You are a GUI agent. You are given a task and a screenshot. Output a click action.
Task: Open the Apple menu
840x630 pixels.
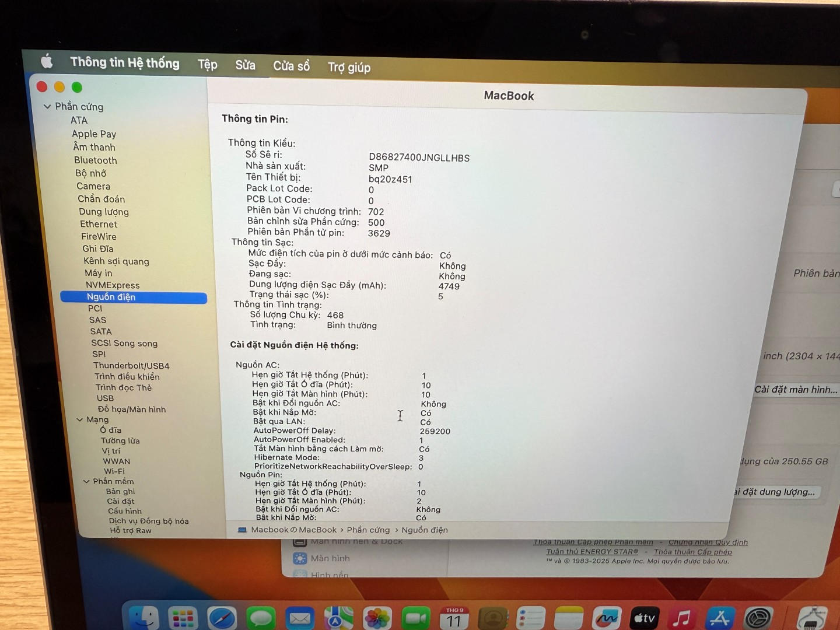pos(47,61)
